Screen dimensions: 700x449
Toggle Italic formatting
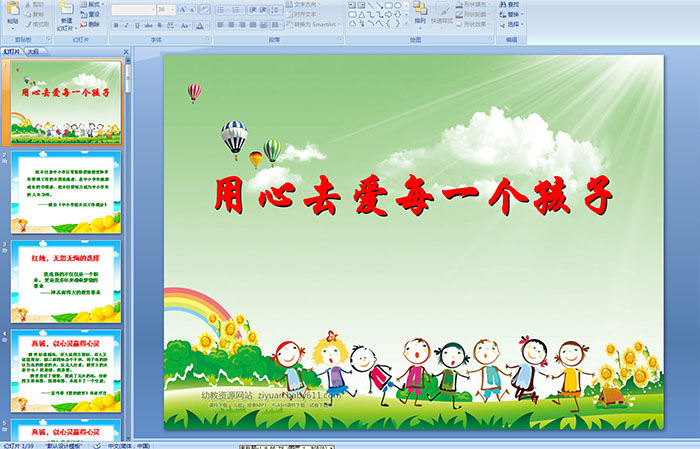[x=126, y=25]
